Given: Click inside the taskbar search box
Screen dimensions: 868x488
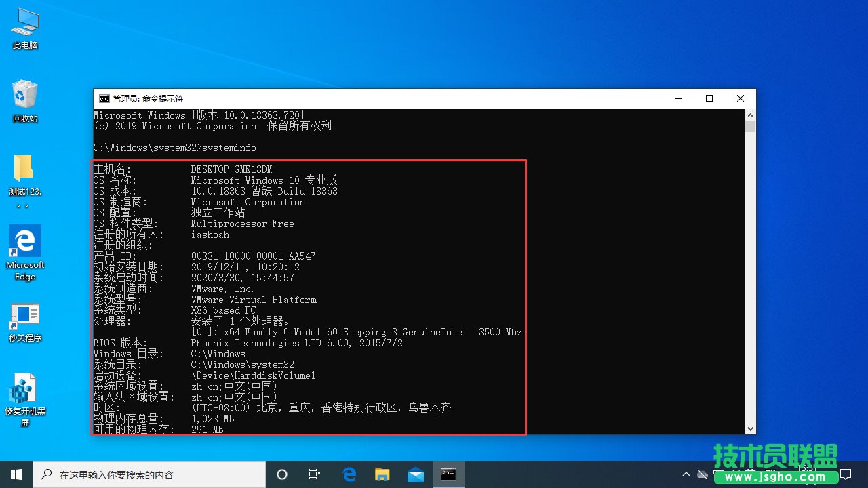Looking at the screenshot, I should 149,474.
